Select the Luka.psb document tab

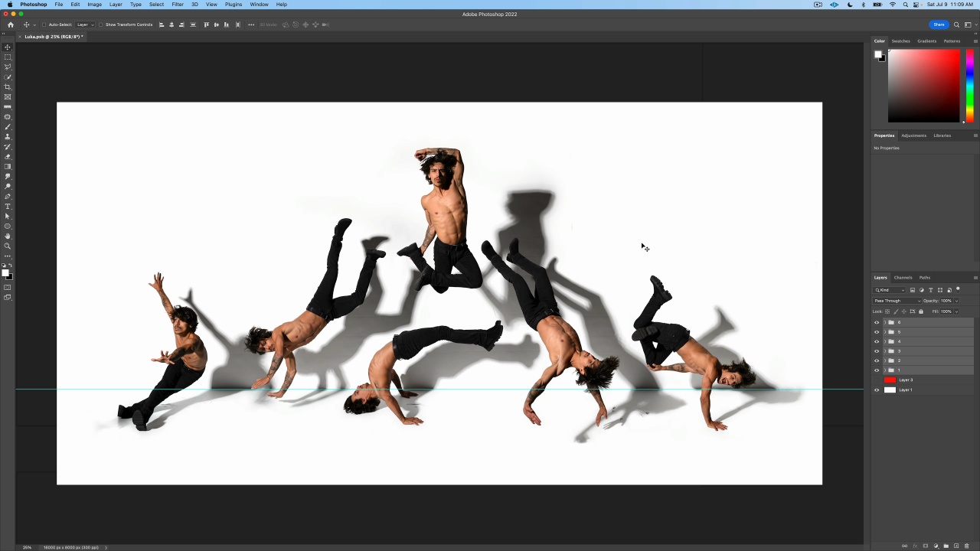point(54,37)
